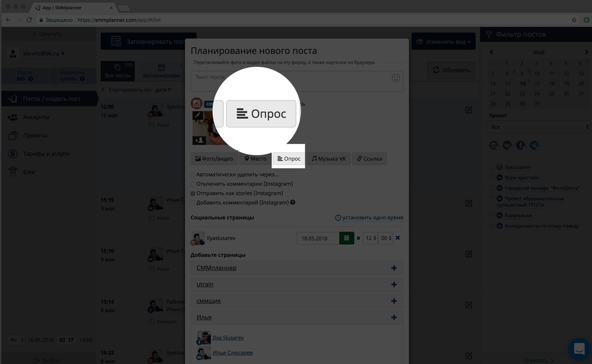This screenshot has width=592, height=364.
Task: Click the Фото/видео attachment button
Action: pyautogui.click(x=214, y=159)
